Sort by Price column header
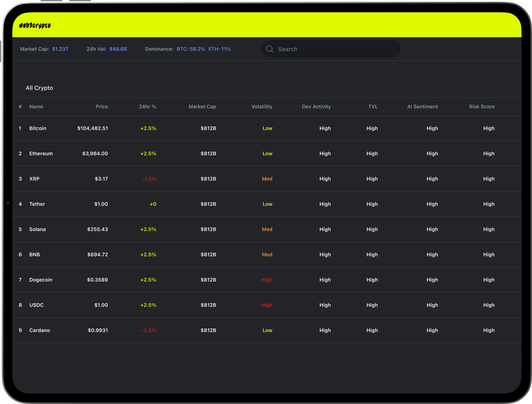Screen dimensions: 532x404 (x=102, y=106)
